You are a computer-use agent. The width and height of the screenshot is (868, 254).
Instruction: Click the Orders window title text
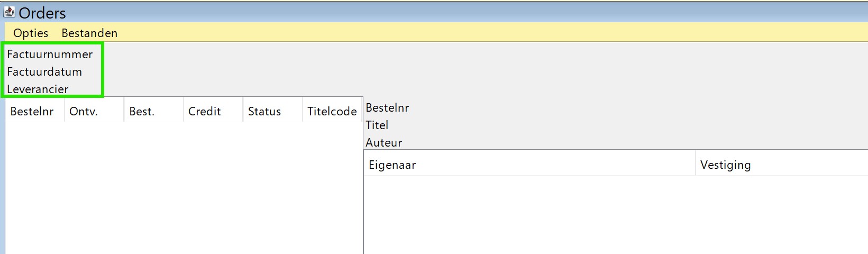(42, 13)
